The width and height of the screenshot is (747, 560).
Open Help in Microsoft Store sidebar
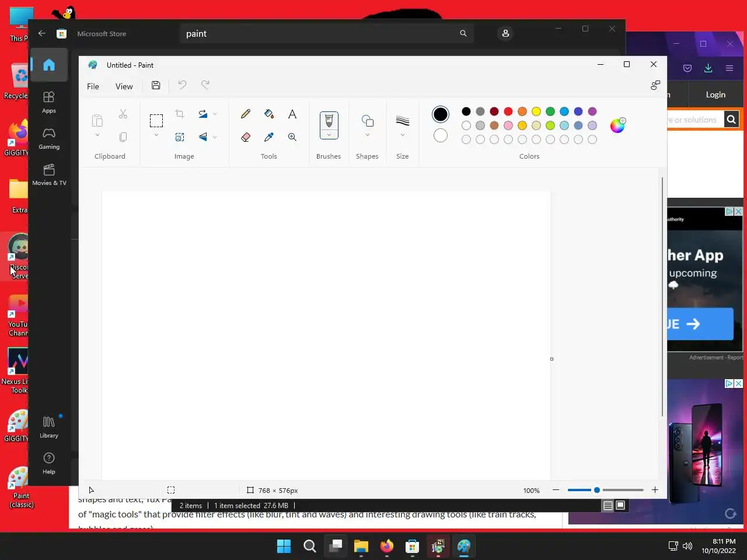(x=49, y=463)
